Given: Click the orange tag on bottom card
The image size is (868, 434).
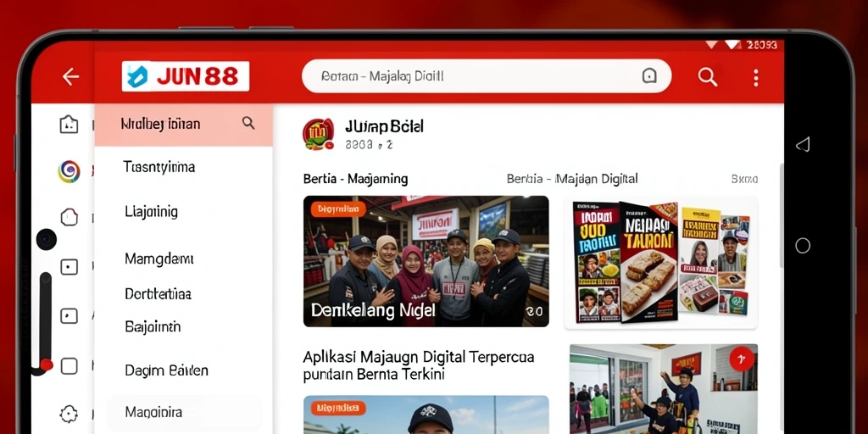Looking at the screenshot, I should point(338,408).
